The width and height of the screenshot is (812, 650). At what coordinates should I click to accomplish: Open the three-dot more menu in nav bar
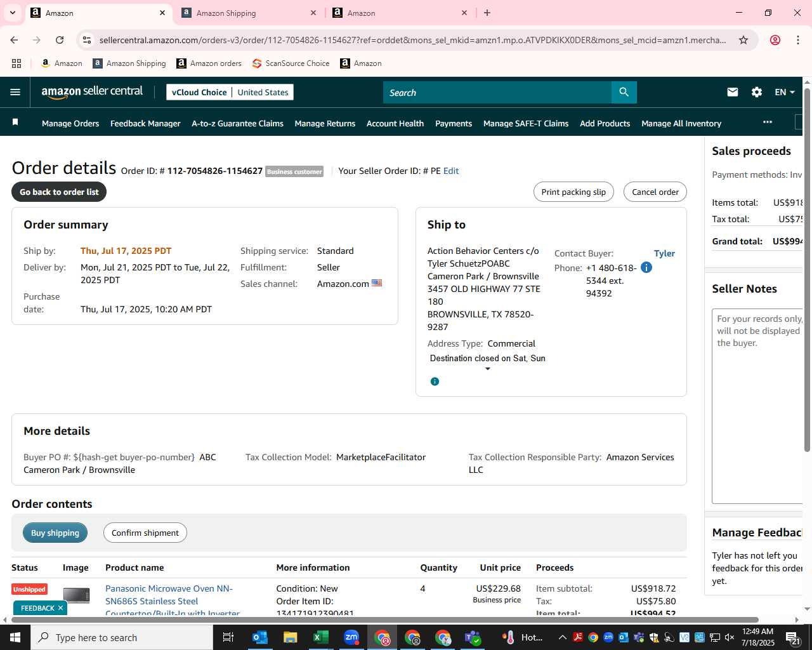(768, 122)
